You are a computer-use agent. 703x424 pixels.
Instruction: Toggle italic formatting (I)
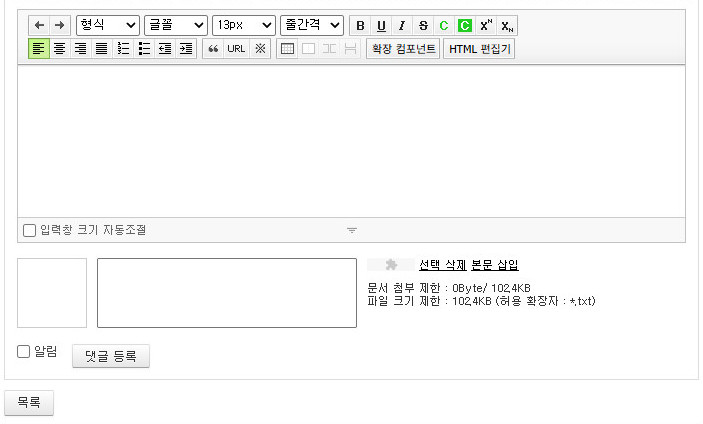coord(402,26)
